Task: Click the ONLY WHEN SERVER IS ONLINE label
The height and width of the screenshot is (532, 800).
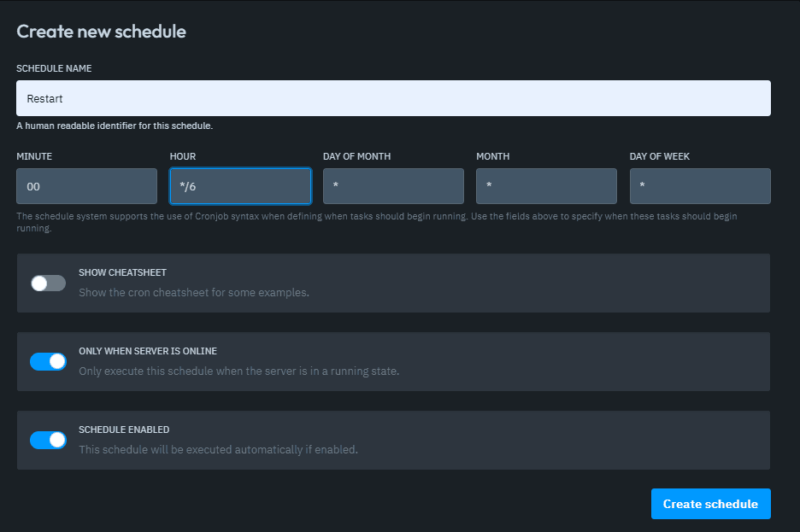Action: pos(147,351)
